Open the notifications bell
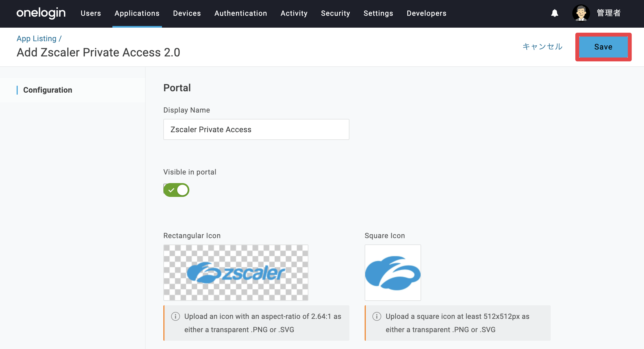This screenshot has width=644, height=349. click(555, 13)
